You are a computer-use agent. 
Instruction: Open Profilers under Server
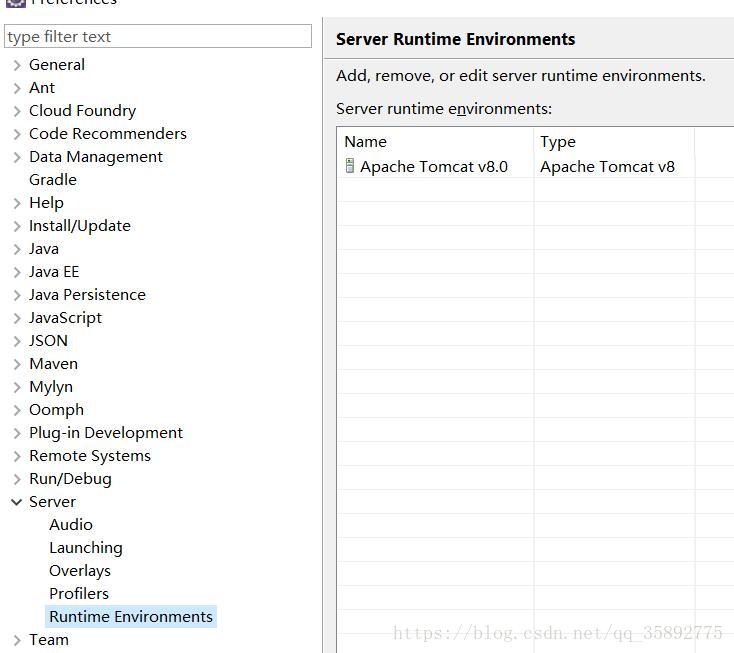coord(79,594)
